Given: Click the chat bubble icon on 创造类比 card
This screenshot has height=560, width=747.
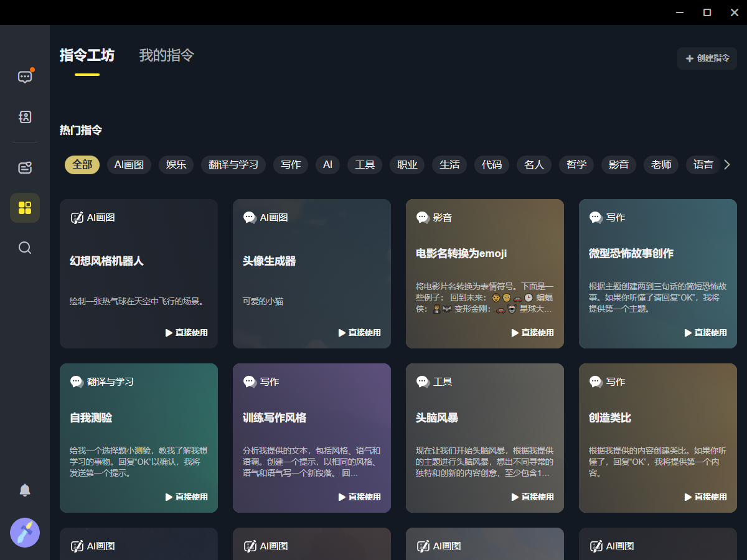Looking at the screenshot, I should click(x=596, y=381).
